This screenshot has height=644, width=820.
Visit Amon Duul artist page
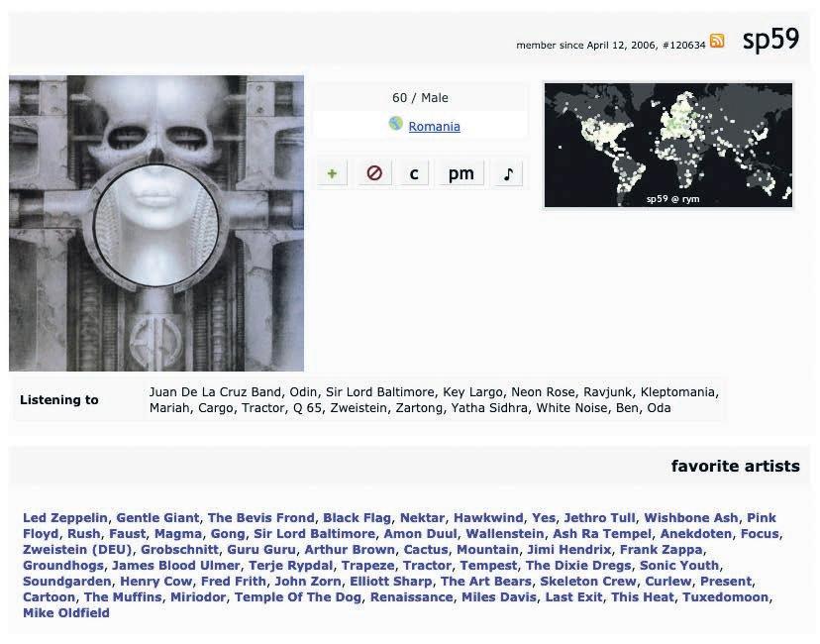pos(420,534)
